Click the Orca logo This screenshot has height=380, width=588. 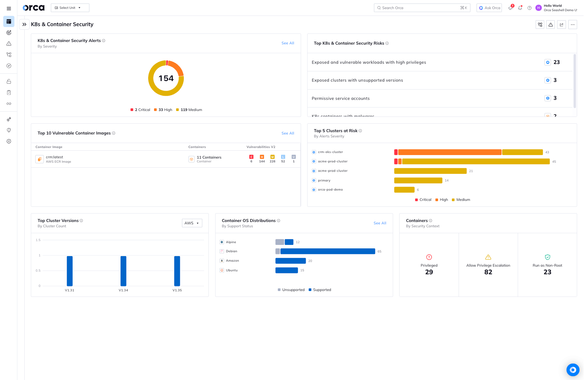click(x=34, y=8)
